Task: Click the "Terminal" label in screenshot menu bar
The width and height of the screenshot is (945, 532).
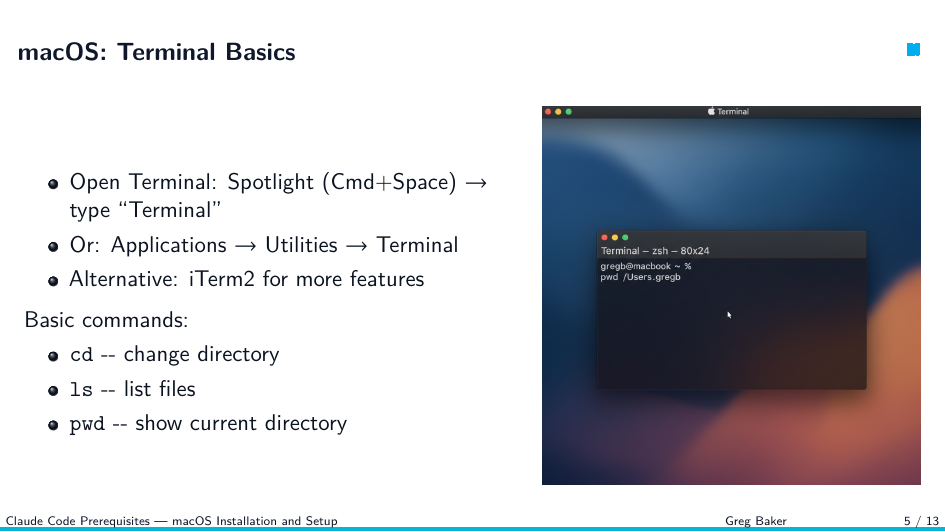Action: [x=733, y=111]
